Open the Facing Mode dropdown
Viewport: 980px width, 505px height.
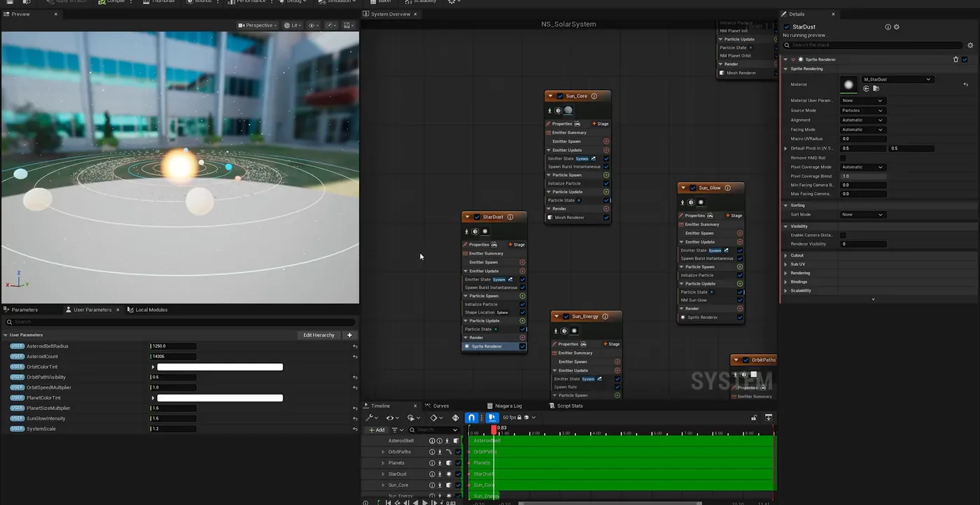coord(862,129)
